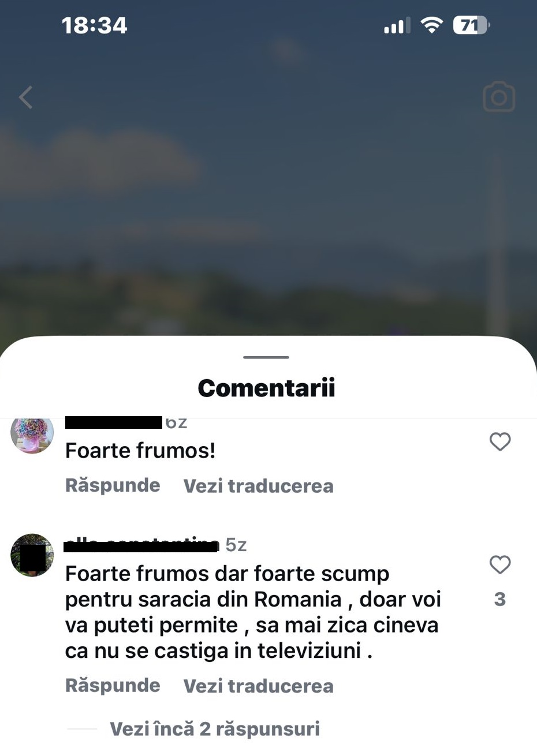537x756 pixels.
Task: Show translation of the saracia comment
Action: coord(258,686)
